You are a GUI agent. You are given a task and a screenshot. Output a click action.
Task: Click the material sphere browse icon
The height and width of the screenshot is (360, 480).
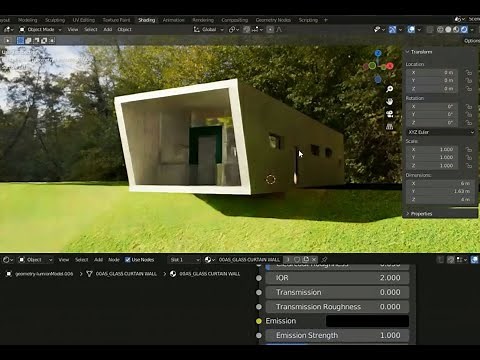[209, 260]
